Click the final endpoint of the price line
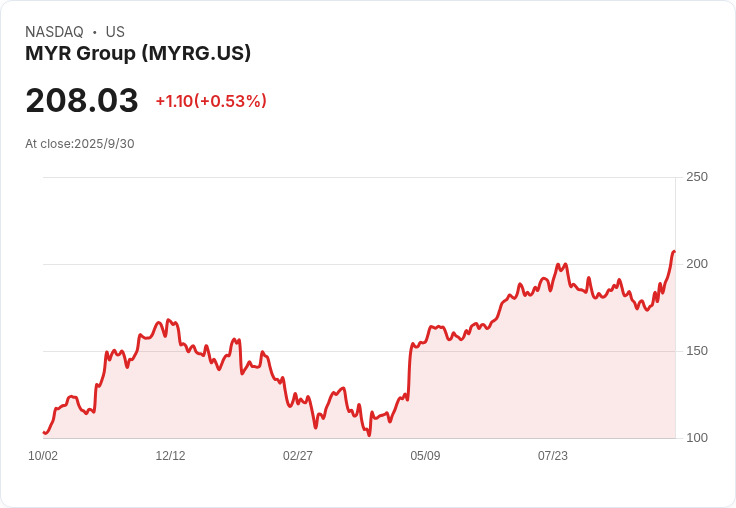This screenshot has height=508, width=736. [674, 251]
